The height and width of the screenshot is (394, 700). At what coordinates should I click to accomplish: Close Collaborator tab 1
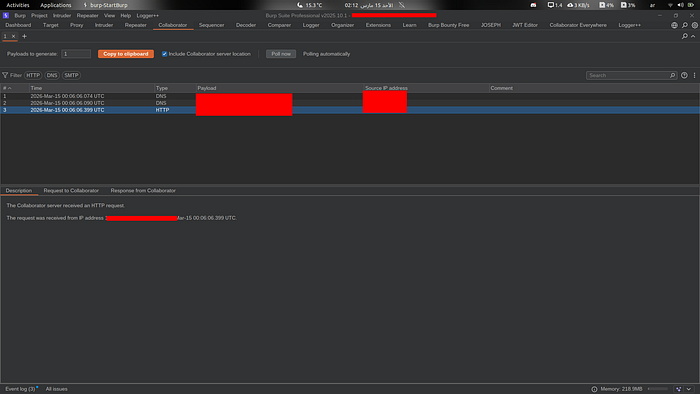13,36
